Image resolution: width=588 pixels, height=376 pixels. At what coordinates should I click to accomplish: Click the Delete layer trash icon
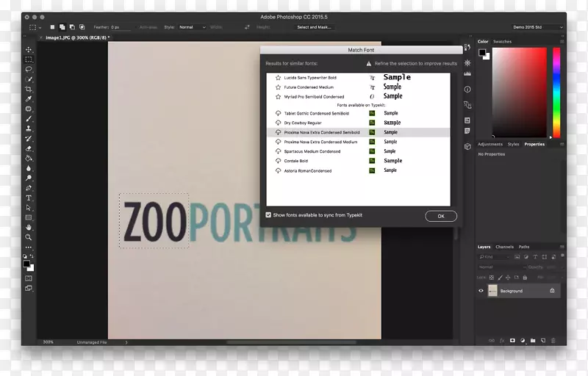coord(553,341)
